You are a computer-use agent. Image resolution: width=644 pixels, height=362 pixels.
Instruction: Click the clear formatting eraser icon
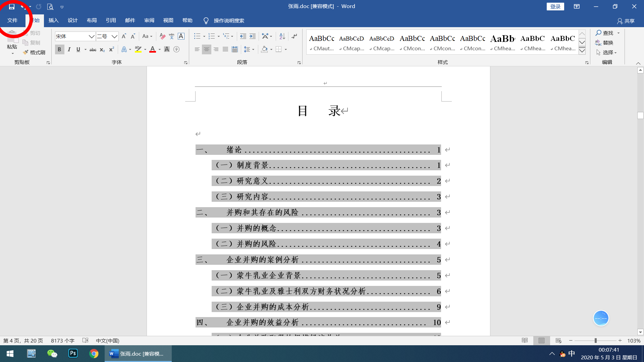[x=162, y=36]
